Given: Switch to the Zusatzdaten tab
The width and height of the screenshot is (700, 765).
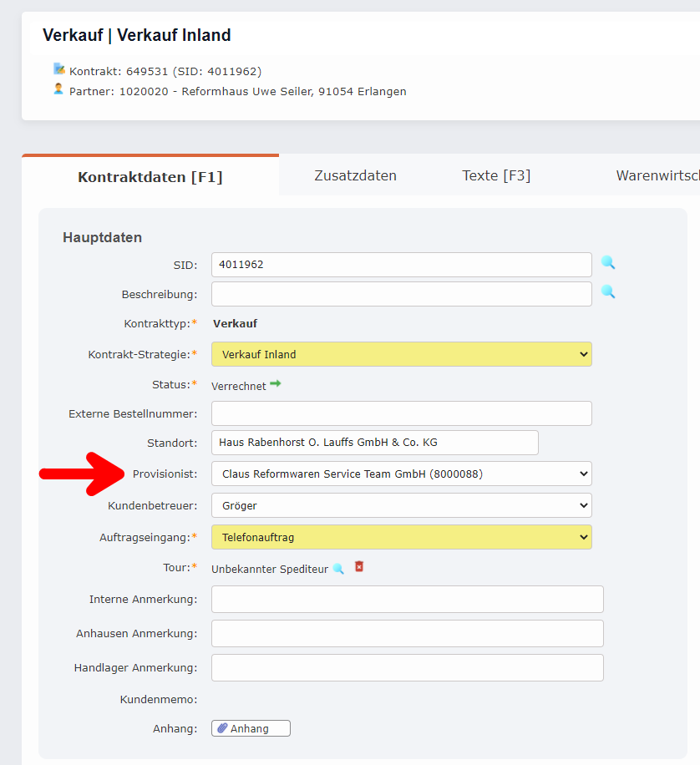Looking at the screenshot, I should coord(357,175).
